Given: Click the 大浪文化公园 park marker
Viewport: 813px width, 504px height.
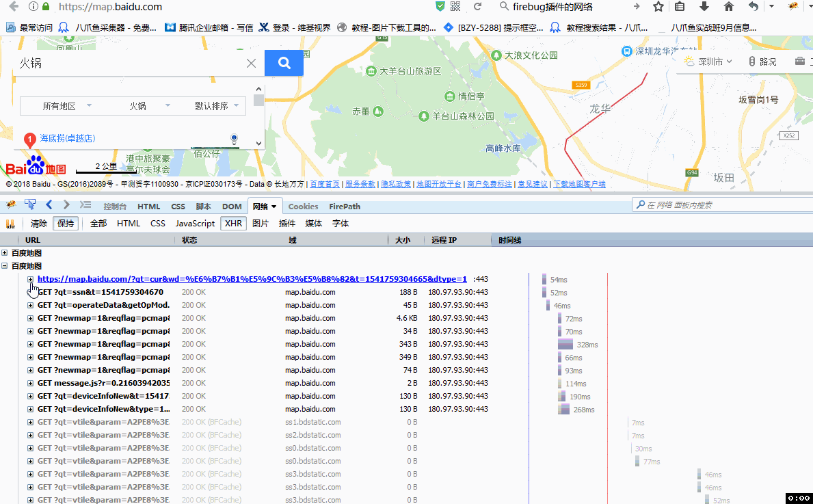Looking at the screenshot, I should coord(496,55).
